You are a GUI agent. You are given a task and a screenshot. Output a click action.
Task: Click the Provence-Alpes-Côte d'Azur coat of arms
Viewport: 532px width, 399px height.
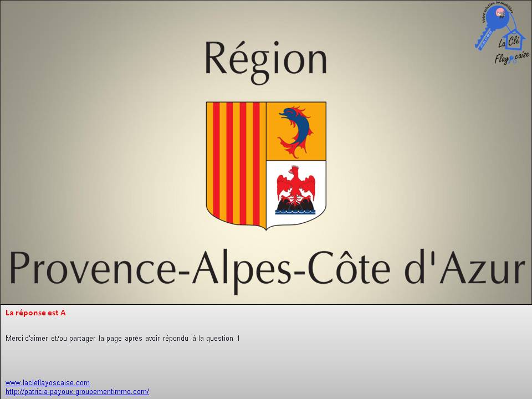click(267, 166)
